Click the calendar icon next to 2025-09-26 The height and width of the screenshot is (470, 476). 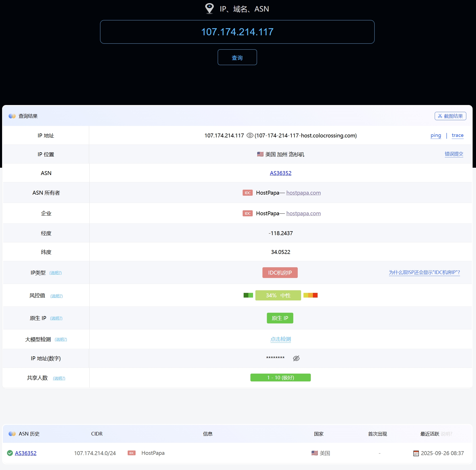pyautogui.click(x=416, y=453)
